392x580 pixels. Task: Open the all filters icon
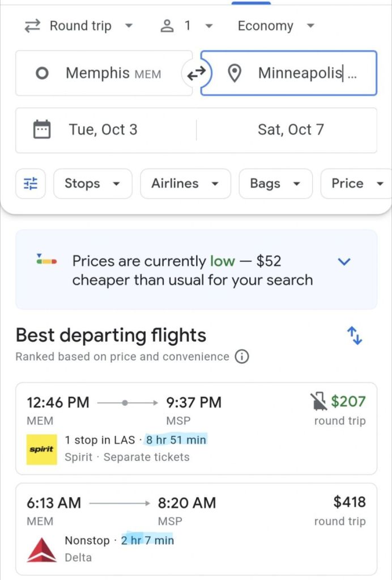coord(31,184)
